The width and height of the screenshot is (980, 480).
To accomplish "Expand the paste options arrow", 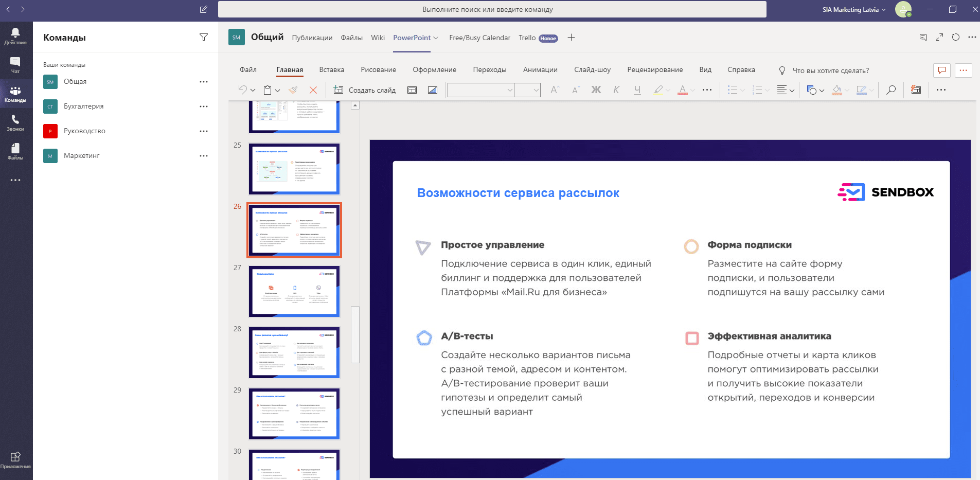I will tap(278, 91).
